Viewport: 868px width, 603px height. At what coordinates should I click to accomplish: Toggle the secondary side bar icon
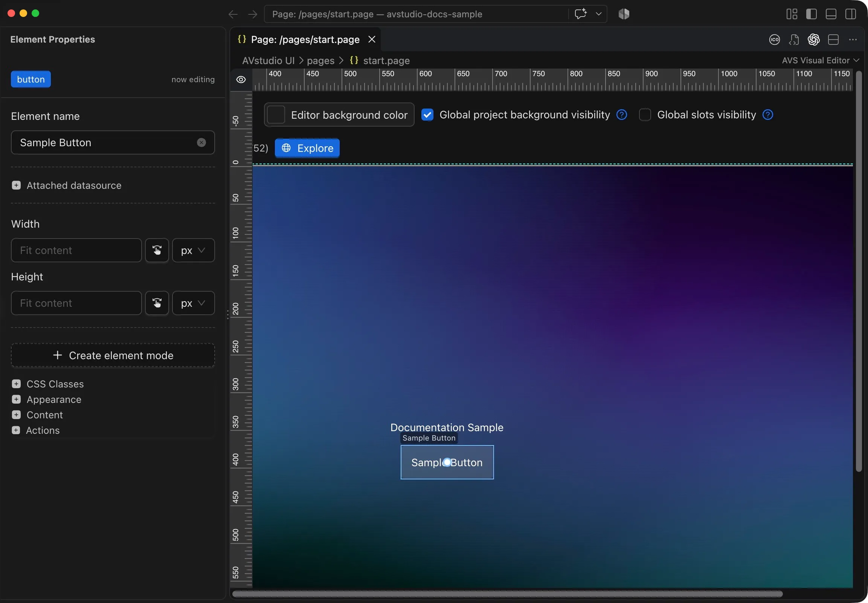point(851,14)
